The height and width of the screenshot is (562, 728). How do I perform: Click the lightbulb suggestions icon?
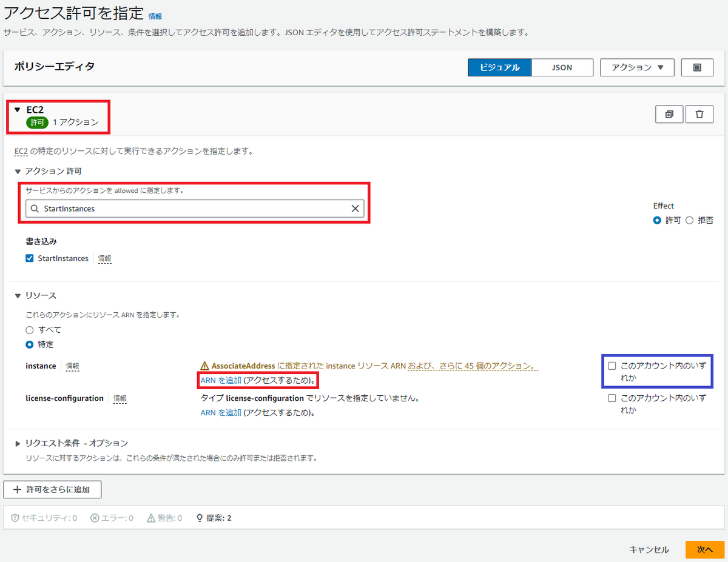(199, 518)
